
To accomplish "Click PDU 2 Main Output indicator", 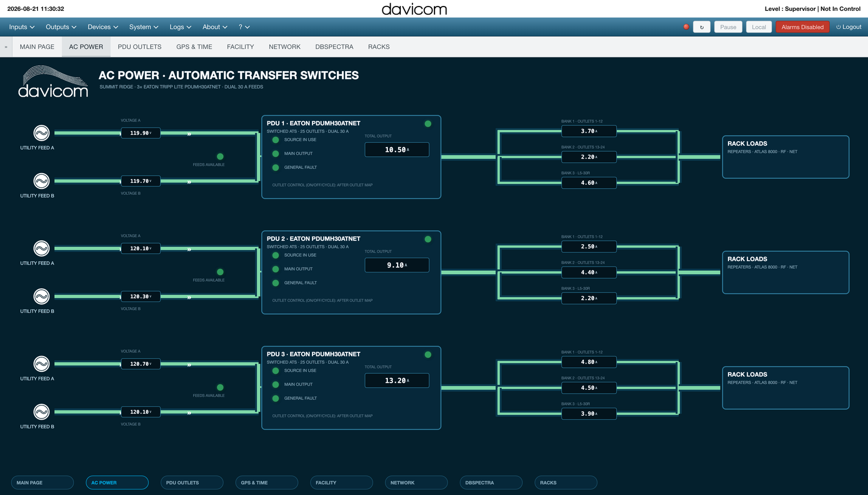I will [x=276, y=269].
